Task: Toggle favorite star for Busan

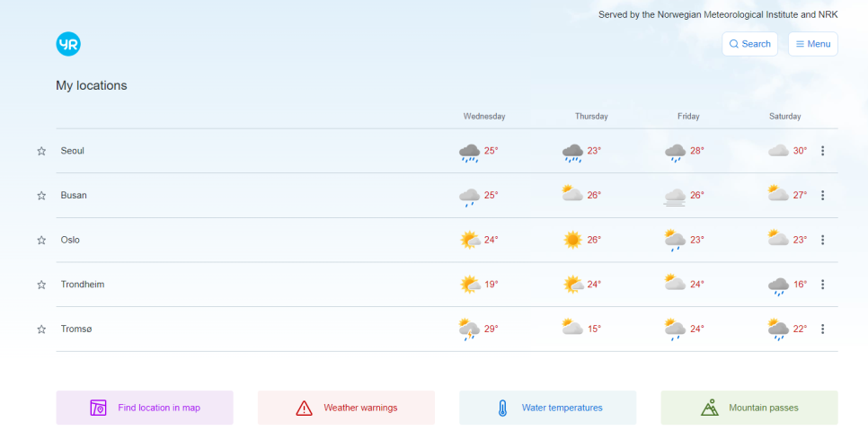Action: (x=41, y=195)
